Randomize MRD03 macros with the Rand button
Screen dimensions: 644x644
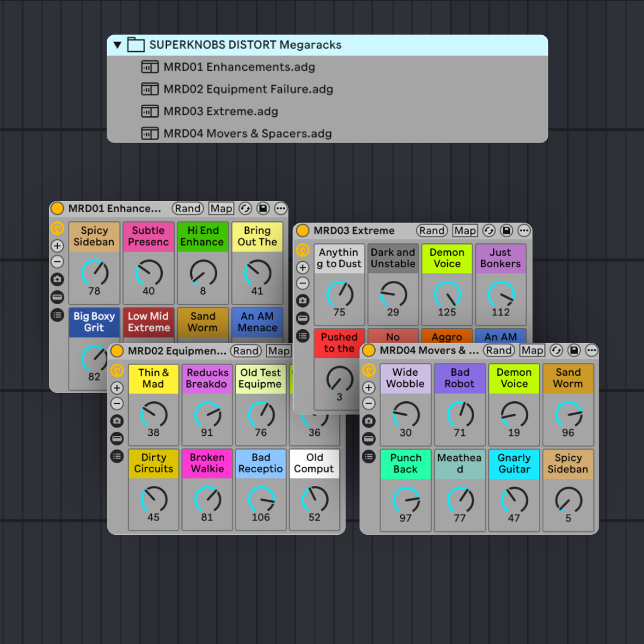click(432, 230)
